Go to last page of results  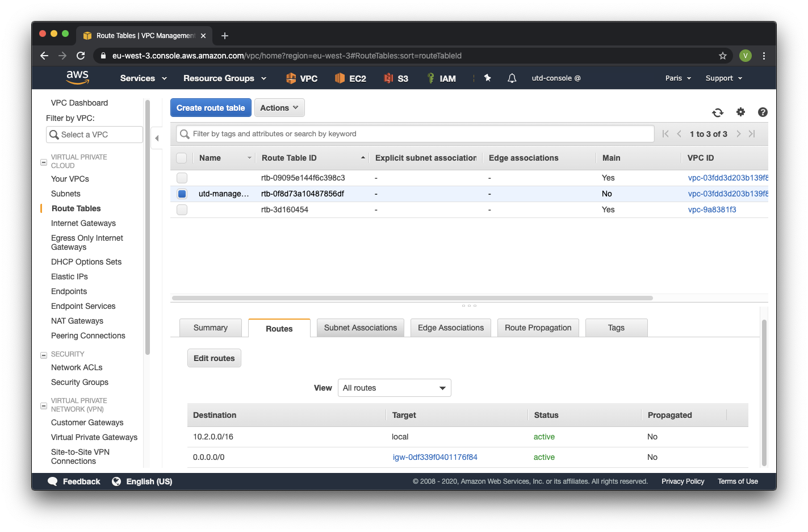coord(752,134)
